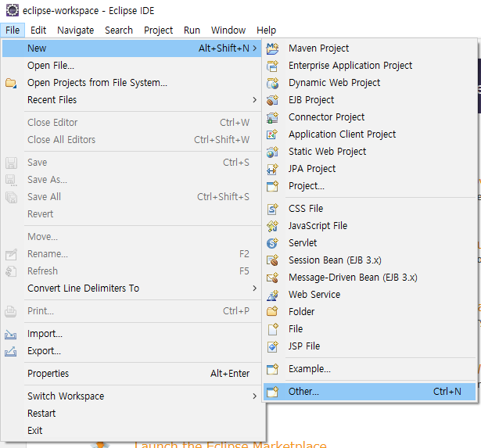481x448 pixels.
Task: Click the JPA Project icon
Action: coord(272,169)
